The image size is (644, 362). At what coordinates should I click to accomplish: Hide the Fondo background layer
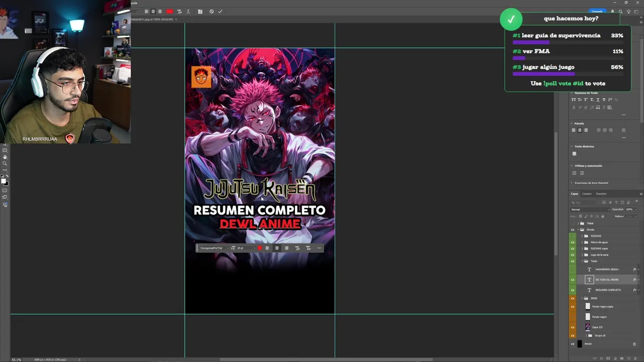pos(572,344)
